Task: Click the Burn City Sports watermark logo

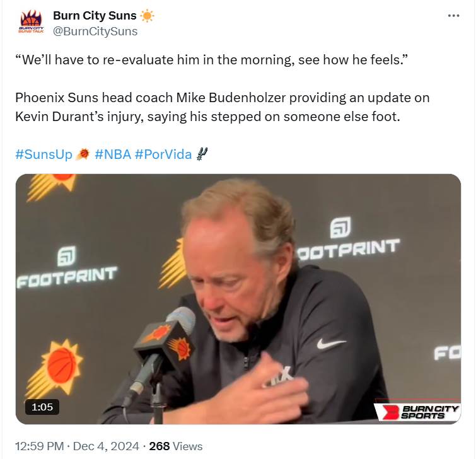Action: coord(418,412)
